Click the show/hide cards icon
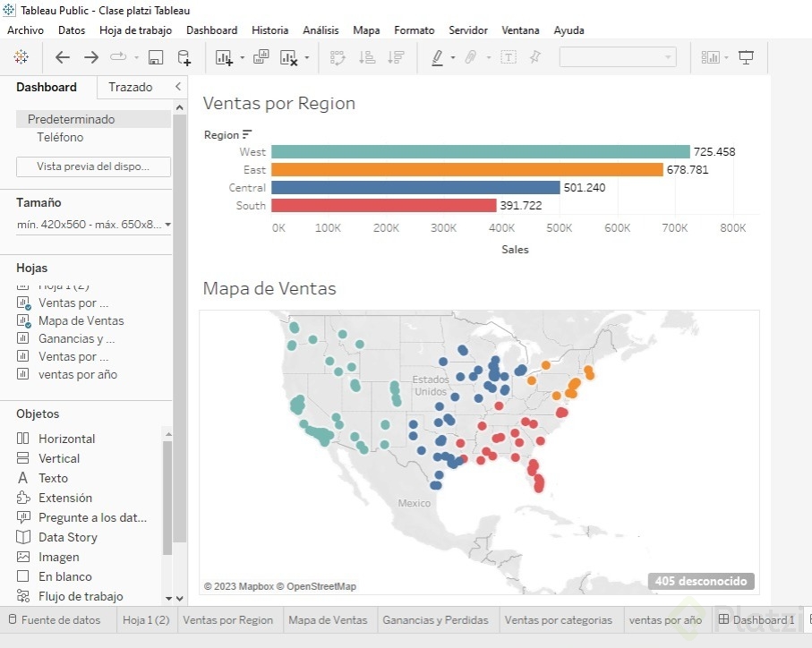 (711, 57)
